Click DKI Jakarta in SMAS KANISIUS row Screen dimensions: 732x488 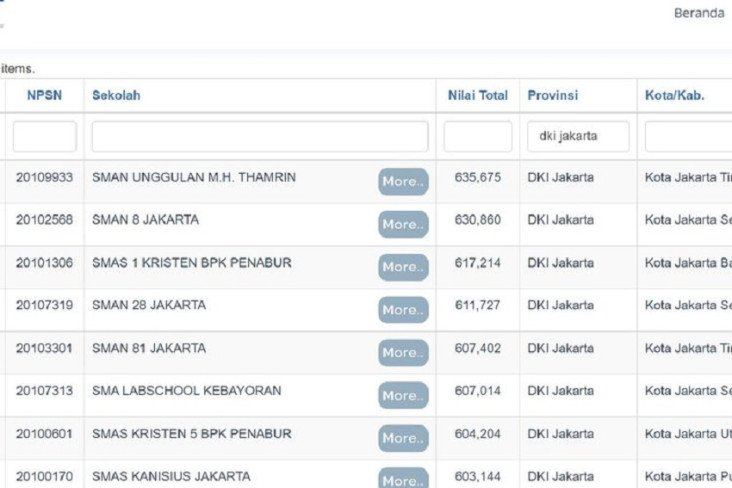tap(561, 476)
